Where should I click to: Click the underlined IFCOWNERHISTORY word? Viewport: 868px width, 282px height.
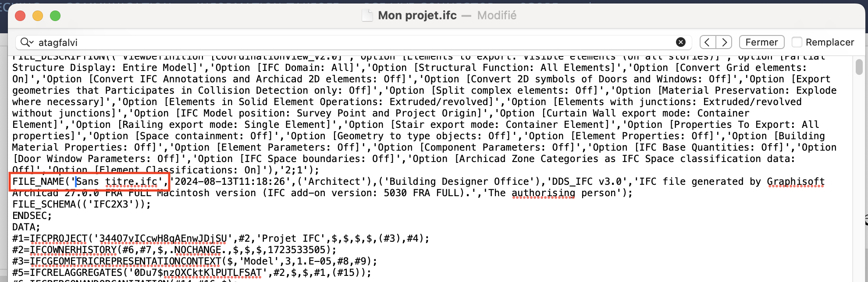point(73,250)
